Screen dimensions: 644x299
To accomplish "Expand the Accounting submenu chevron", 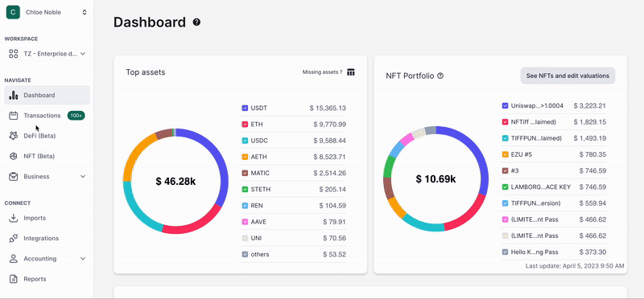I will coord(83,258).
